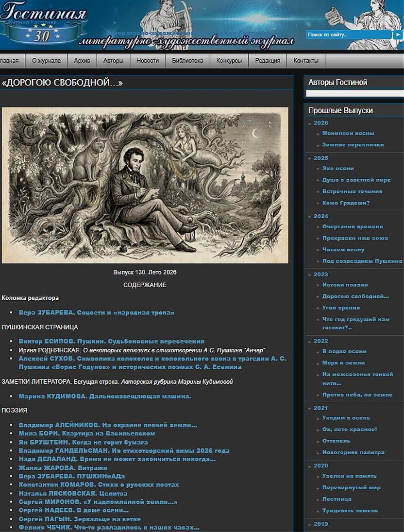404x532 pixels.
Task: Open Мила БОРН 'Квартира на Васильевском'
Action: pyautogui.click(x=87, y=433)
